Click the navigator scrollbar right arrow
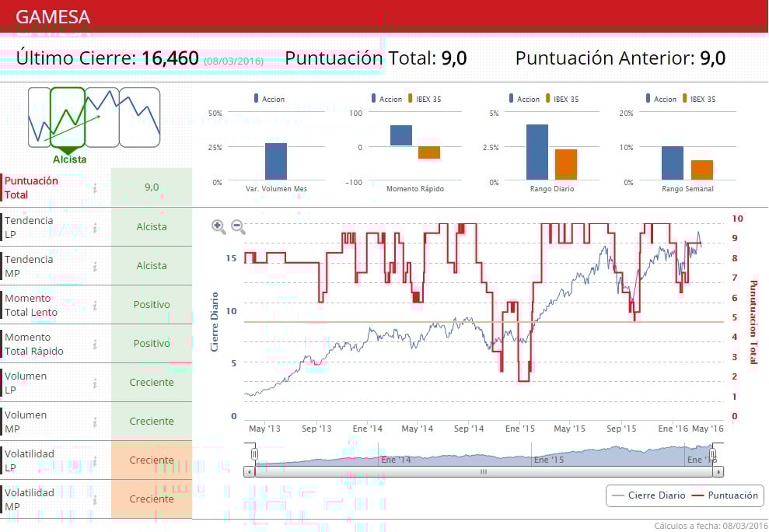This screenshot has width=769, height=532. pyautogui.click(x=718, y=471)
